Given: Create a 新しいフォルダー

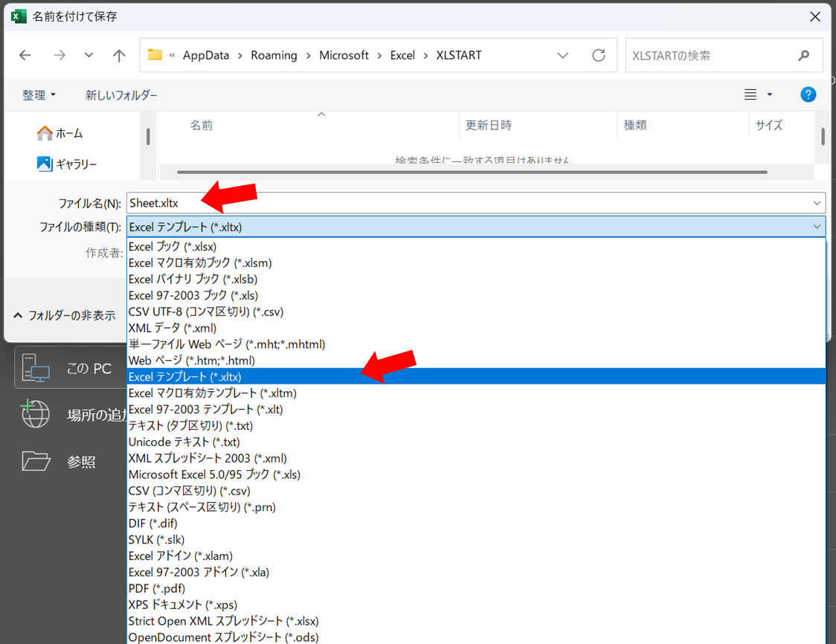Looking at the screenshot, I should click(x=121, y=95).
